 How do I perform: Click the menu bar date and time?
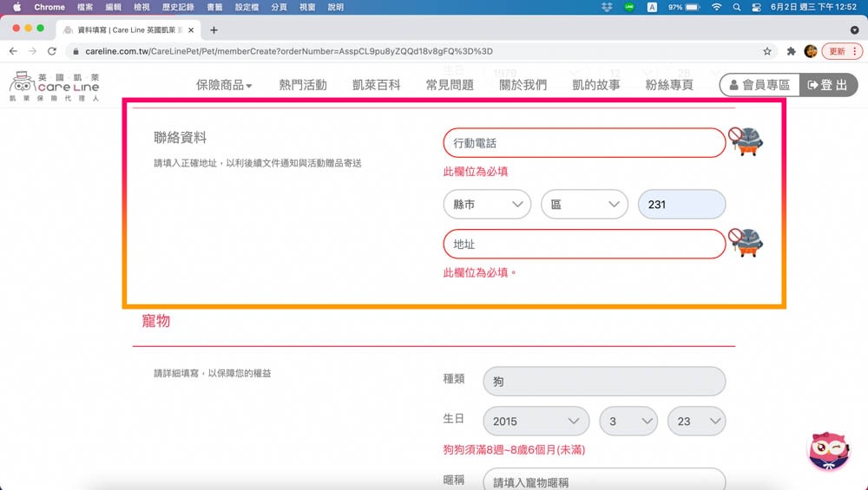[x=813, y=7]
